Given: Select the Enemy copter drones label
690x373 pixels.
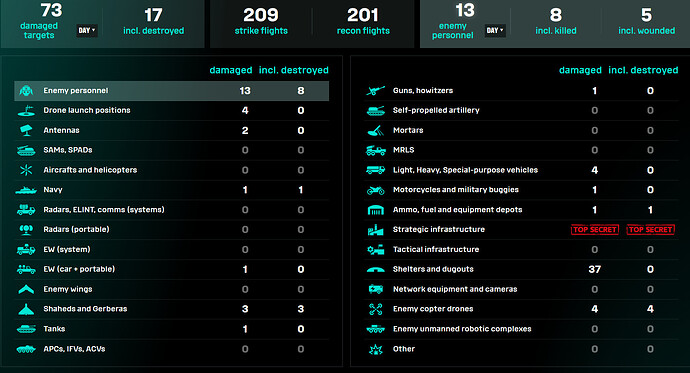Looking at the screenshot, I should coord(433,309).
